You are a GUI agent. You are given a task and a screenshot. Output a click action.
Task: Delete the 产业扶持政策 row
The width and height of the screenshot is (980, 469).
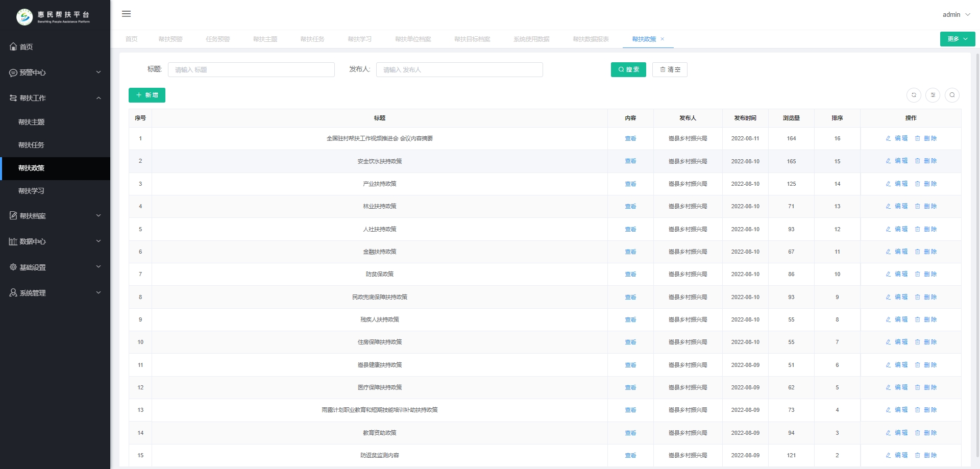tap(926, 184)
